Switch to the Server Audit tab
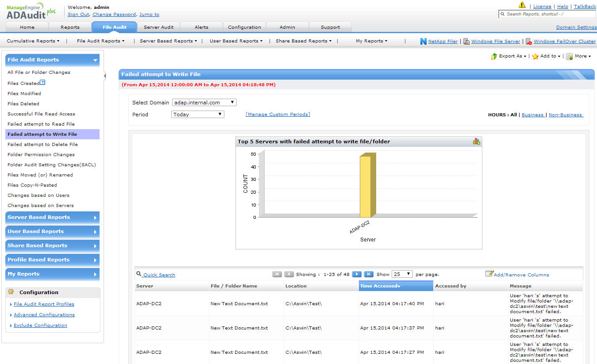The height and width of the screenshot is (364, 597). [158, 27]
